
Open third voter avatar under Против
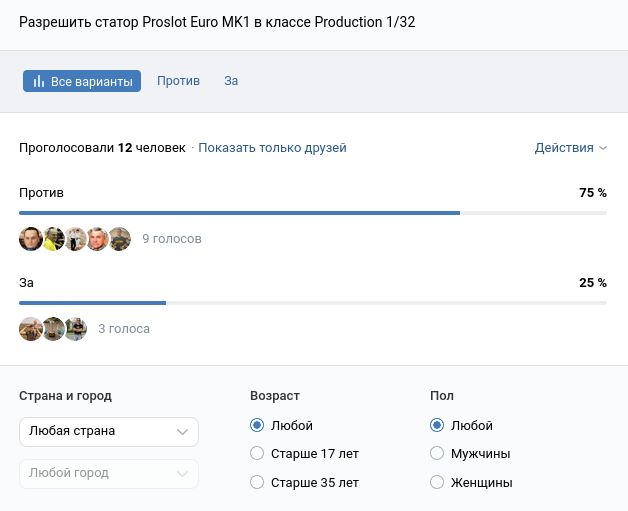click(x=75, y=239)
